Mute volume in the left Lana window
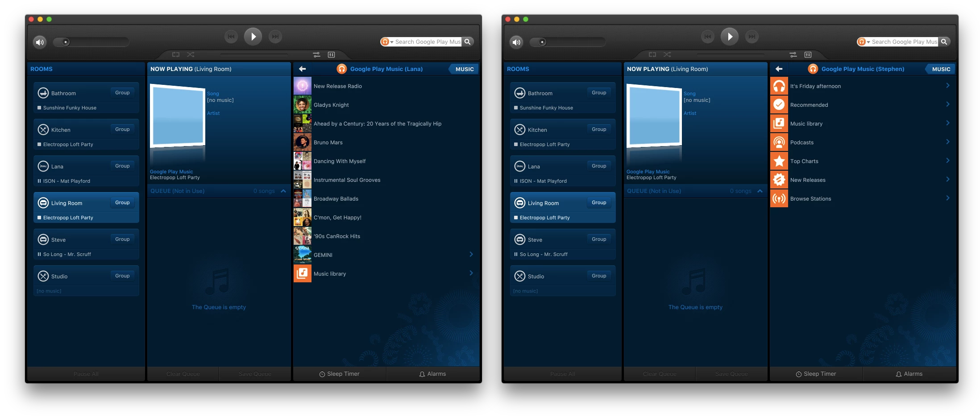Viewport: 980px width, 419px height. point(40,42)
